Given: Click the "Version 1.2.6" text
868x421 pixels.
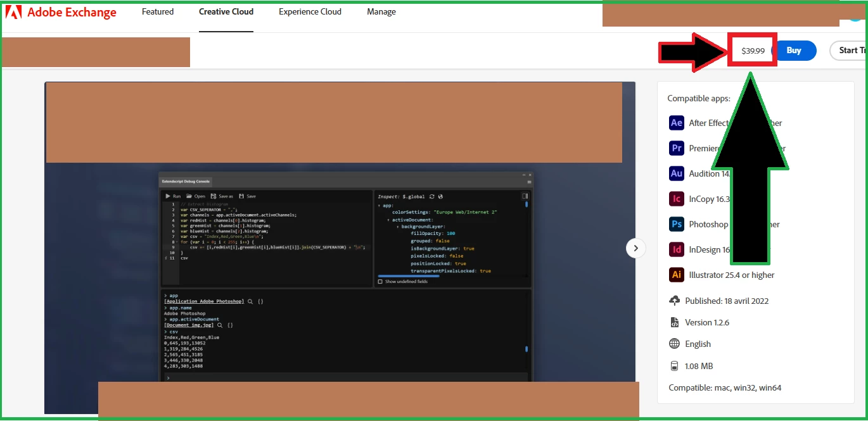Looking at the screenshot, I should pos(707,322).
